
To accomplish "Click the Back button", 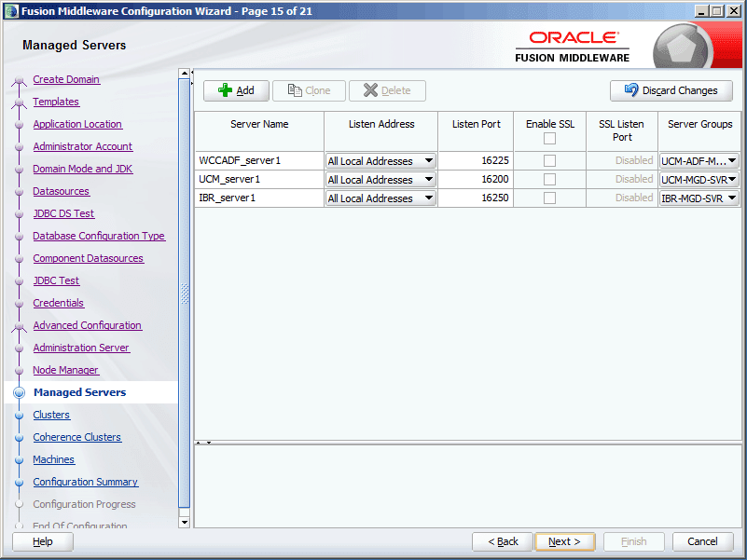I will [x=503, y=542].
